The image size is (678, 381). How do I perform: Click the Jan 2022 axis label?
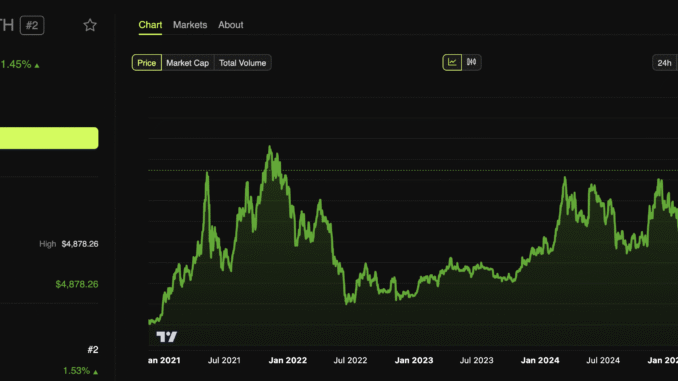click(288, 360)
